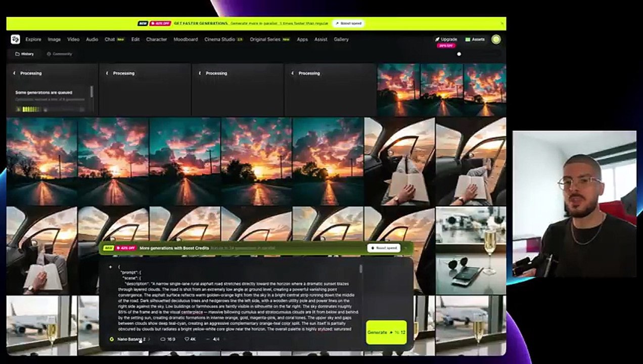Image resolution: width=643 pixels, height=364 pixels.
Task: Open the Audio menu
Action: (92, 39)
